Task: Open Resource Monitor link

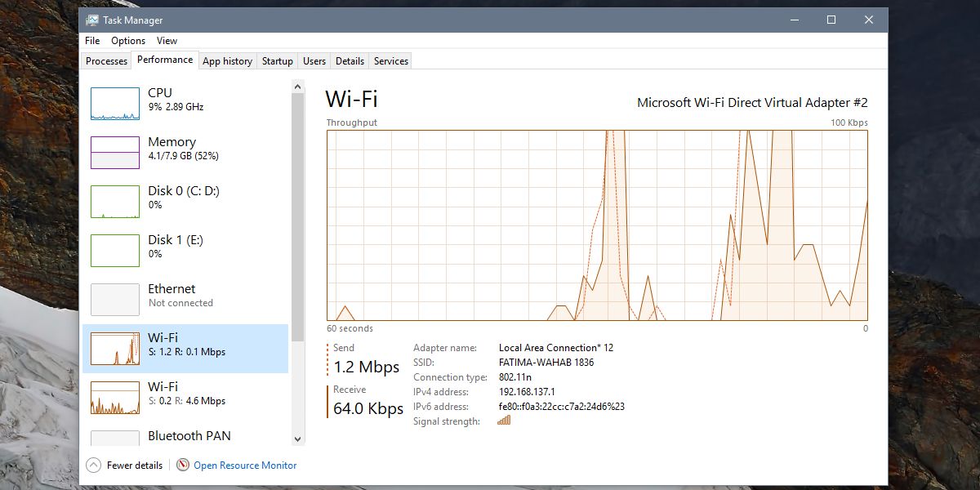Action: tap(245, 465)
